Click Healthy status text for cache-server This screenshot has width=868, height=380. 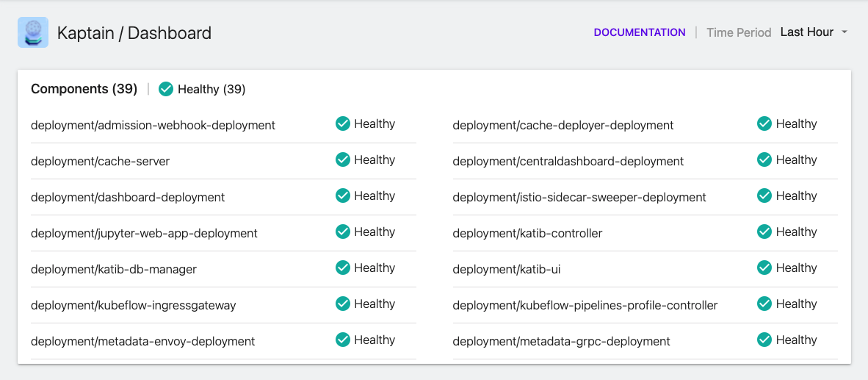[x=375, y=159]
